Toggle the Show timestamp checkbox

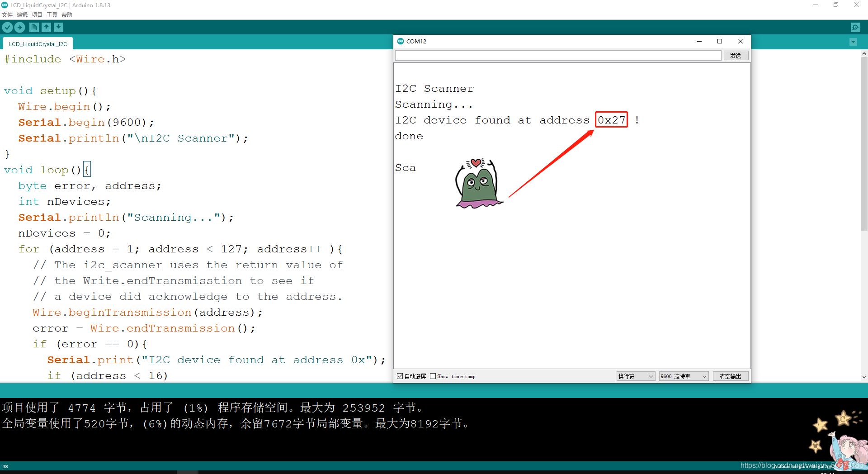tap(433, 376)
